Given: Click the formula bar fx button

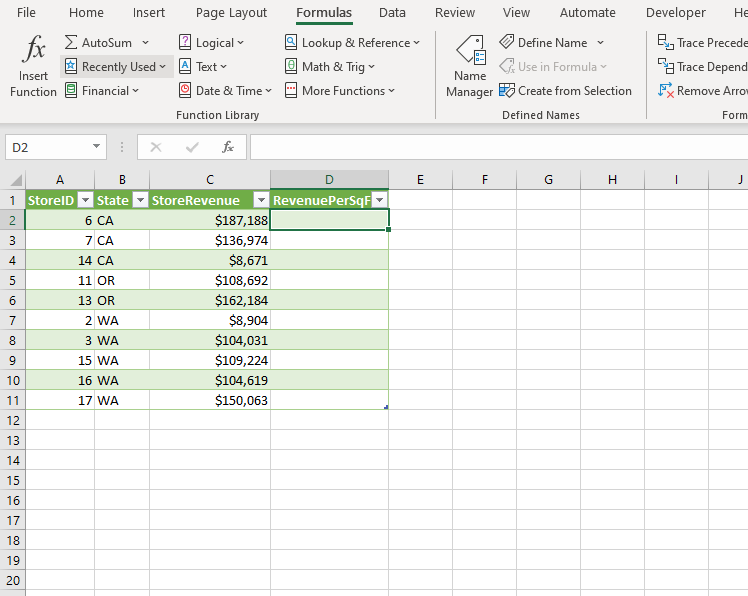Looking at the screenshot, I should coord(228,147).
